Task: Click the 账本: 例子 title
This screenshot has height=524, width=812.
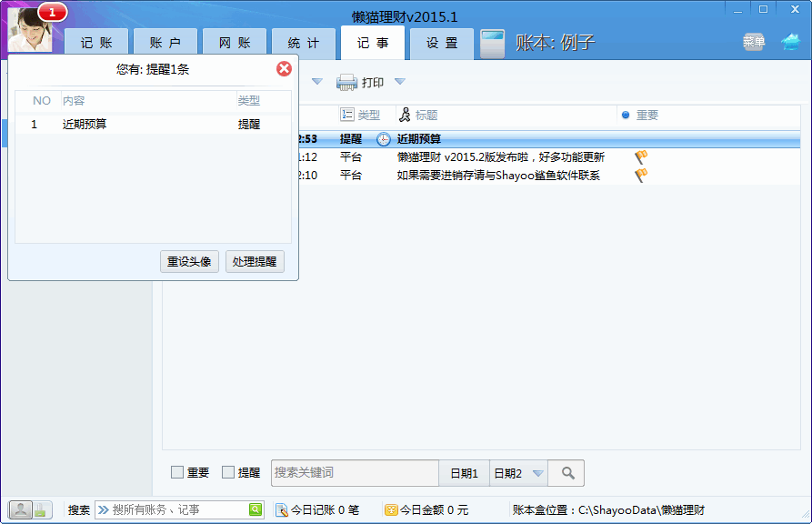Action: (x=556, y=43)
